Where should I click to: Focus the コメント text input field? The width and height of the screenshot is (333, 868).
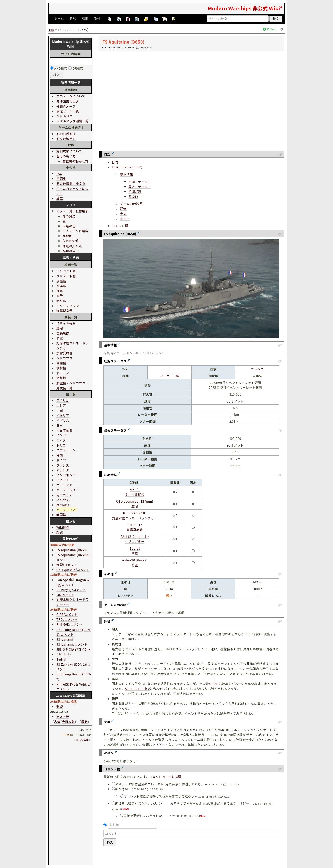point(191,833)
